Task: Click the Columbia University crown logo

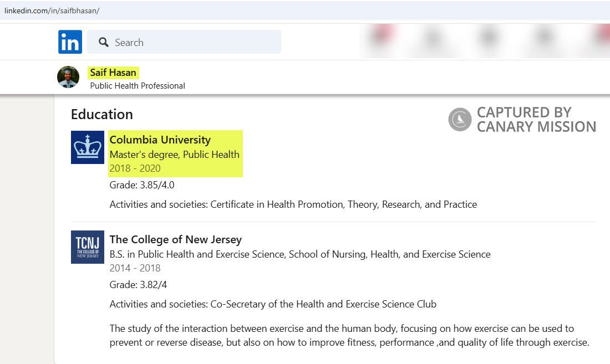Action: tap(88, 147)
